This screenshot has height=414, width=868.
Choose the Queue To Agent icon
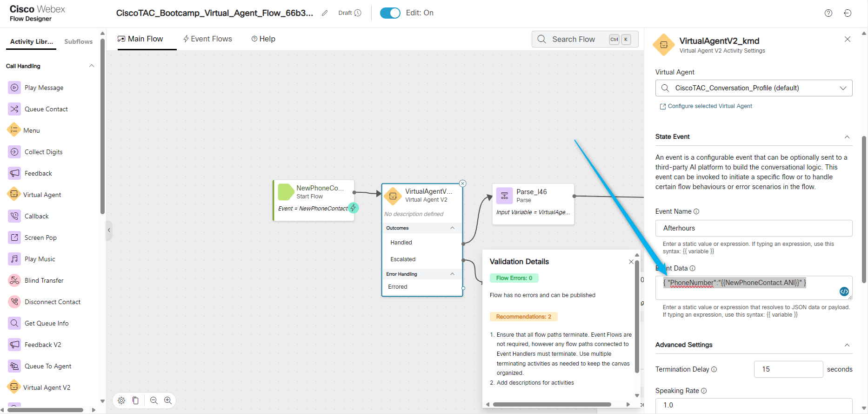tap(14, 366)
